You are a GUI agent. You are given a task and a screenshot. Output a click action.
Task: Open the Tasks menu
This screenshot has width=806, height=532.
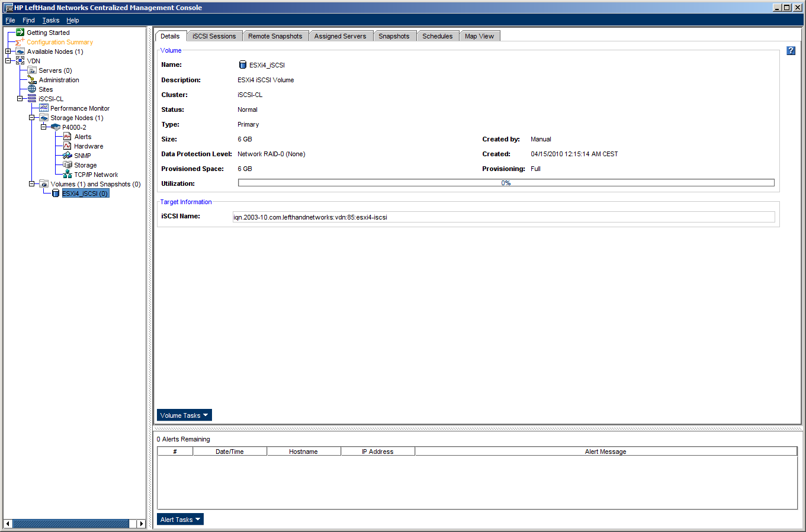(50, 20)
